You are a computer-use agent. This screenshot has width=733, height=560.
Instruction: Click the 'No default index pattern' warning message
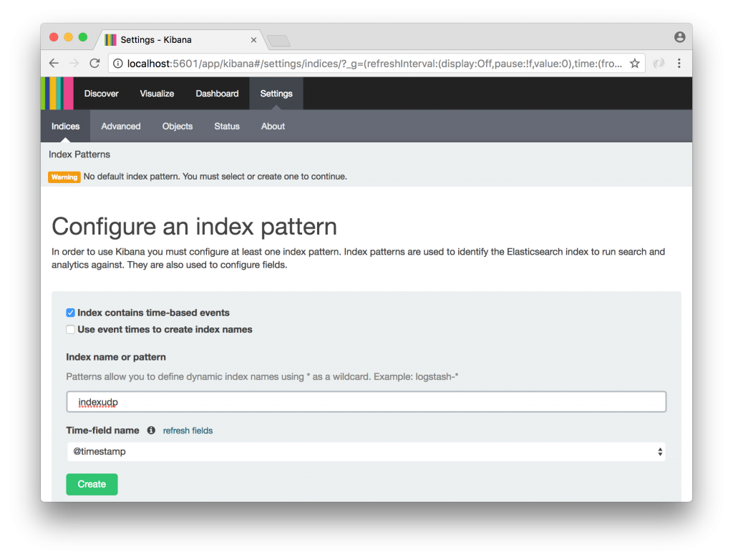[x=215, y=177]
